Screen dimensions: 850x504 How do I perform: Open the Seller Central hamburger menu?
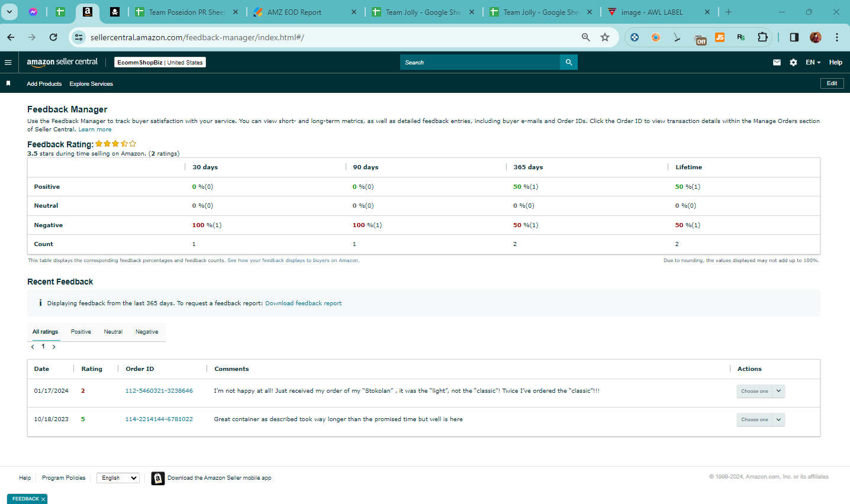tap(8, 62)
